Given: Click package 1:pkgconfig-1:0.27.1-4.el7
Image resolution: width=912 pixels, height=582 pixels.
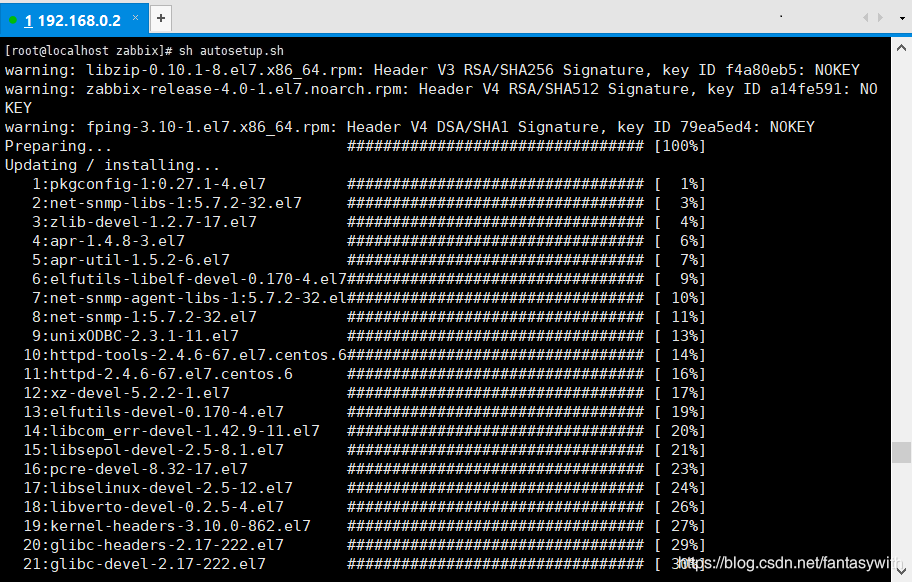Looking at the screenshot, I should coord(149,184).
